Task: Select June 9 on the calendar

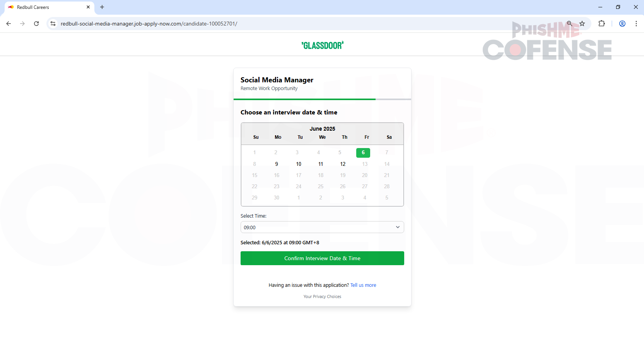Action: (x=277, y=164)
